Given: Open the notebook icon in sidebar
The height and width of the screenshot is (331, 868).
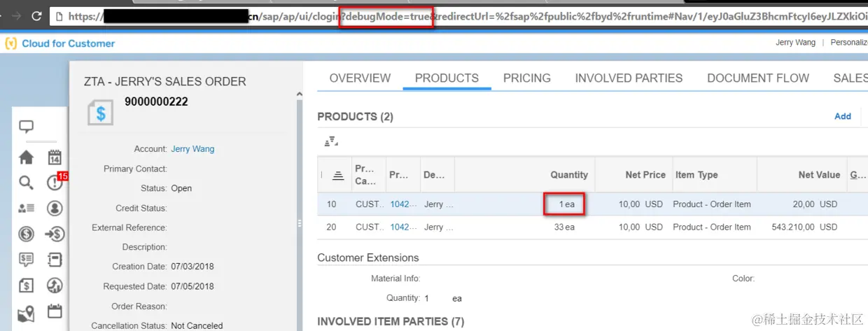Looking at the screenshot, I should (x=55, y=260).
